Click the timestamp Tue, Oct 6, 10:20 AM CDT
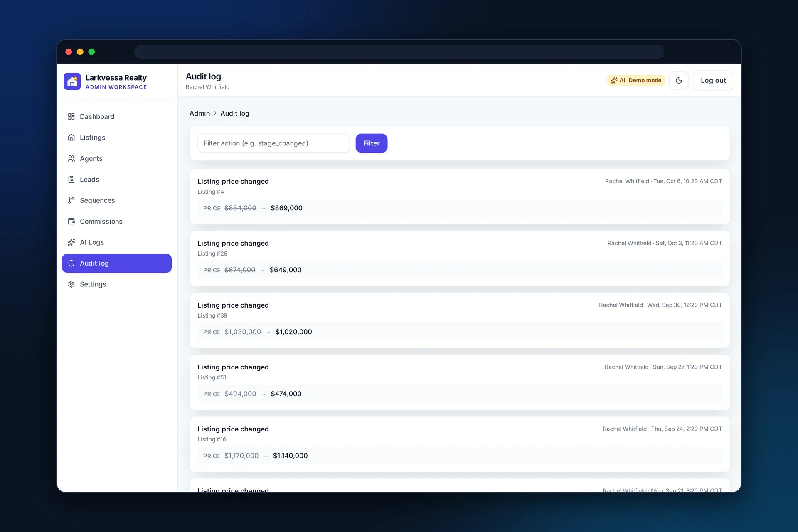The height and width of the screenshot is (532, 798). pyautogui.click(x=687, y=182)
